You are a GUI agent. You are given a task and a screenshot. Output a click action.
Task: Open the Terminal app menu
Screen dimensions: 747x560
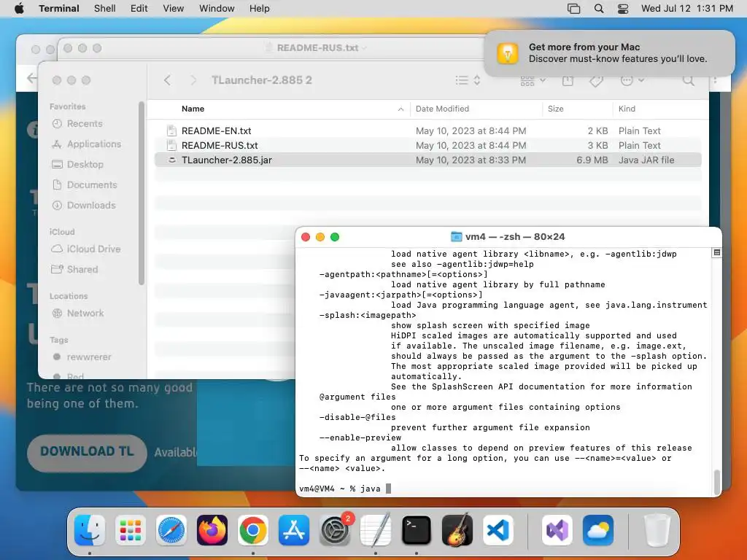click(x=59, y=8)
